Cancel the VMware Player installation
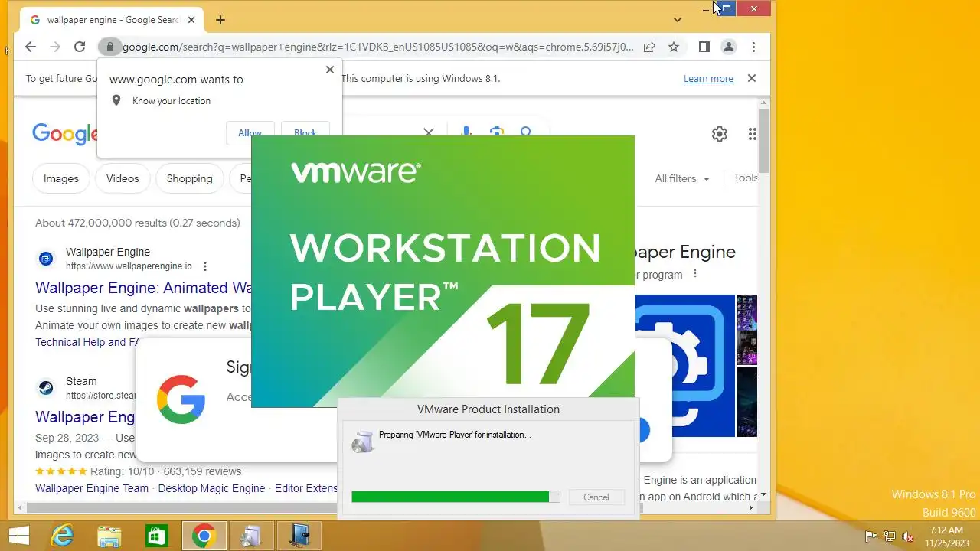The image size is (980, 551). pyautogui.click(x=596, y=497)
